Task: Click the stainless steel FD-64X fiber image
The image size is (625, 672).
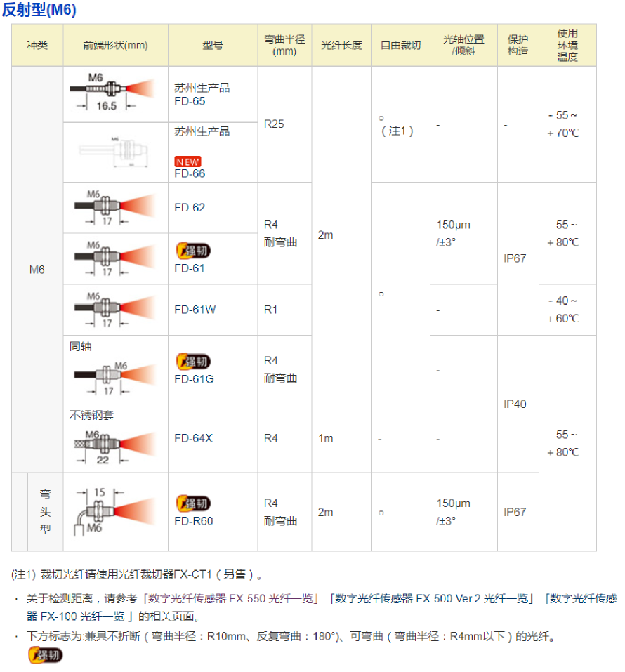Action: tap(115, 444)
